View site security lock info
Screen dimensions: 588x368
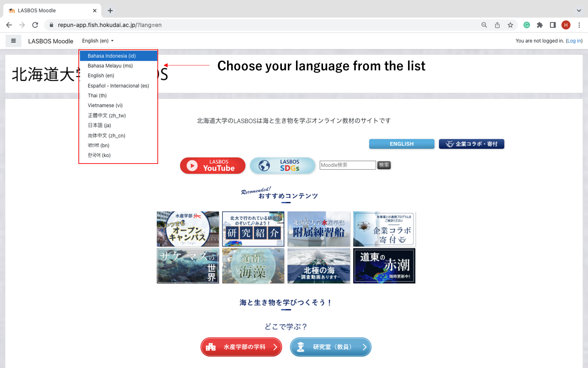pyautogui.click(x=51, y=25)
